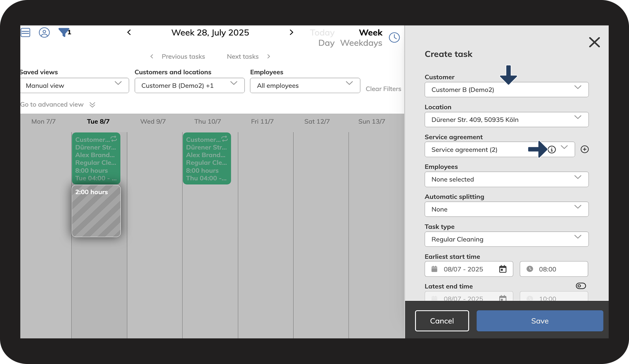629x364 pixels.
Task: Click the Week 28, July 2025 title
Action: (x=210, y=33)
